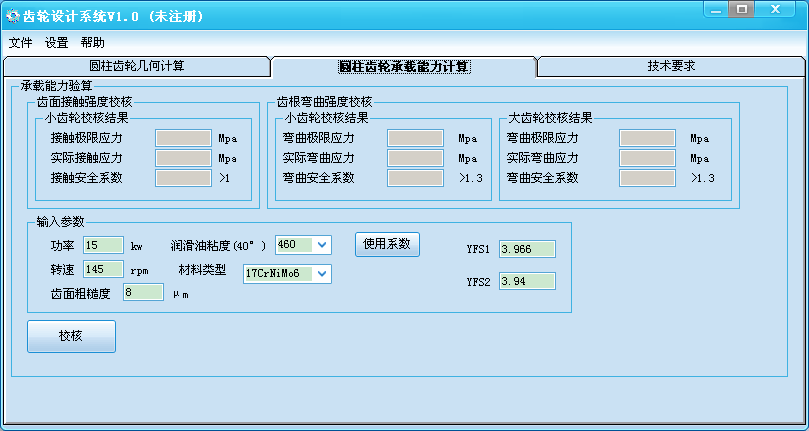Open the 帮助 menu
The width and height of the screenshot is (809, 431).
[92, 43]
